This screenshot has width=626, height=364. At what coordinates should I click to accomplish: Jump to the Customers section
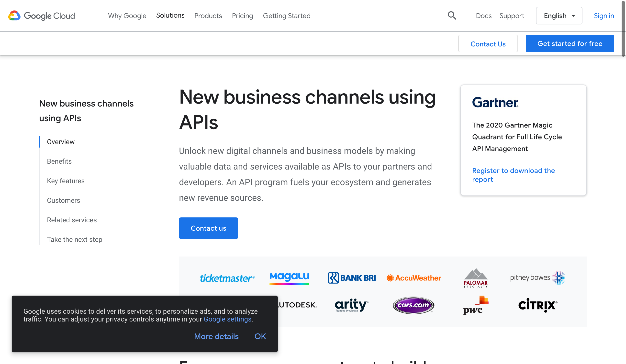pyautogui.click(x=64, y=201)
